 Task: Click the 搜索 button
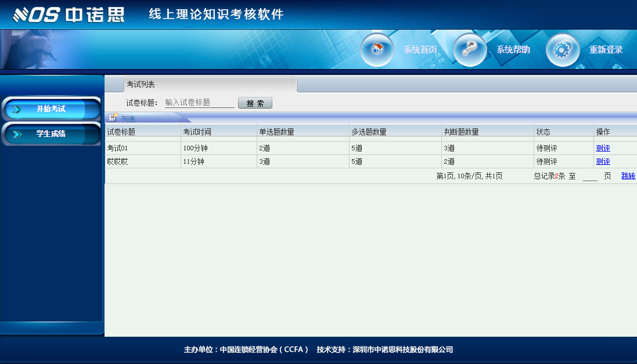(255, 103)
